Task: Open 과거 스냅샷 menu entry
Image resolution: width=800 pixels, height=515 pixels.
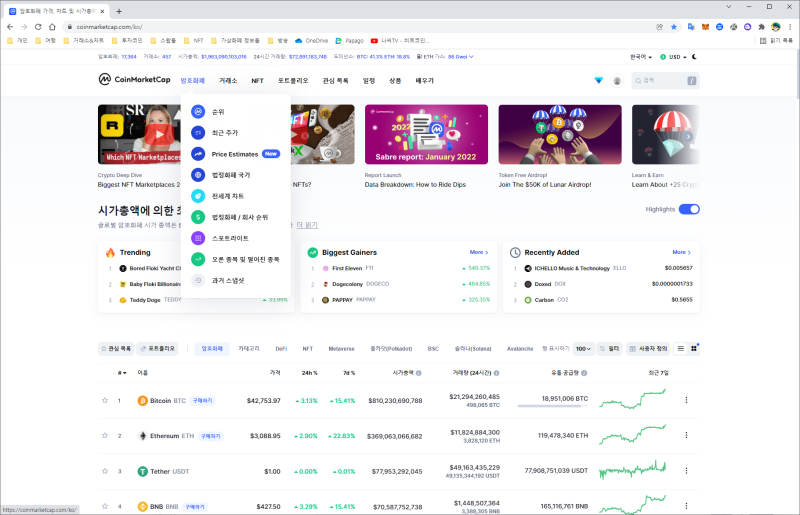Action: tap(228, 280)
